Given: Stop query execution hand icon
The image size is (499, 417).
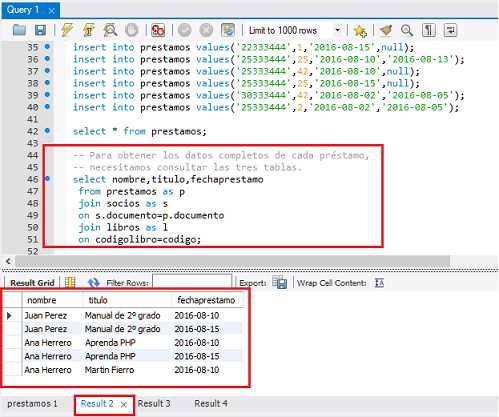Looking at the screenshot, I should click(132, 30).
